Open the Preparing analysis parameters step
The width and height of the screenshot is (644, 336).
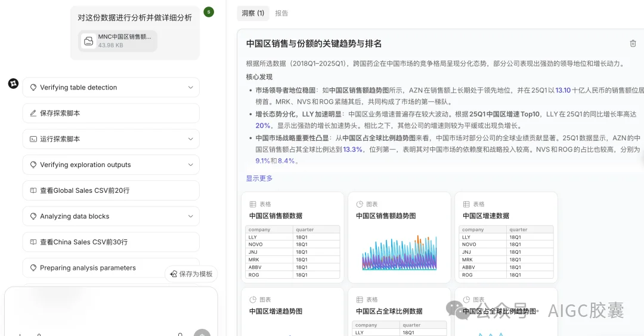pos(111,268)
